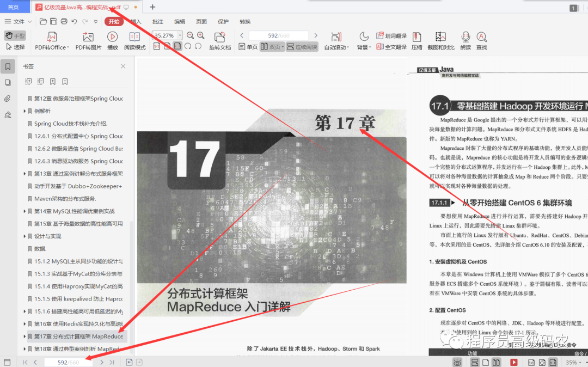Click the undo arrow icon
Screen dimensions: 588x367
point(74,21)
